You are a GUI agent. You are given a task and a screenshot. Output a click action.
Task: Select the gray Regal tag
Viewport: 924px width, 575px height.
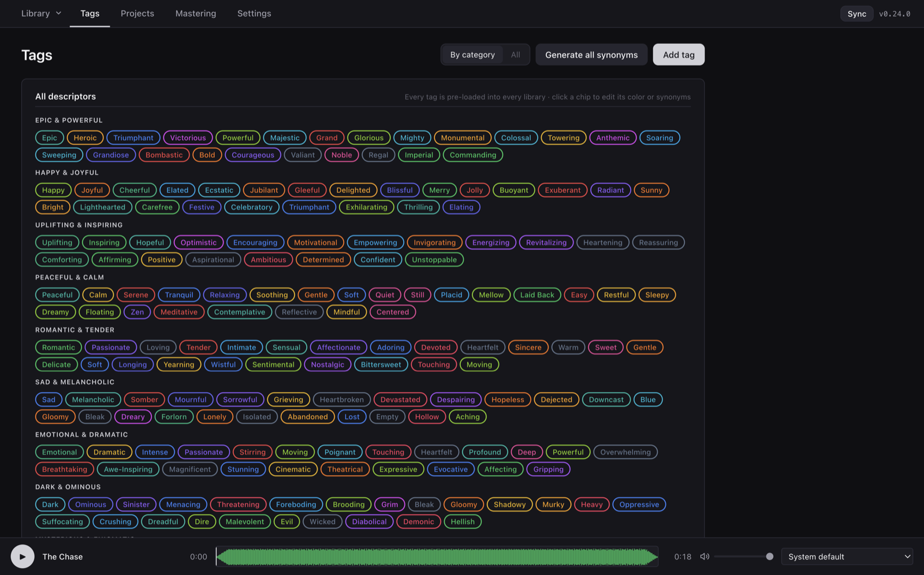pyautogui.click(x=378, y=155)
